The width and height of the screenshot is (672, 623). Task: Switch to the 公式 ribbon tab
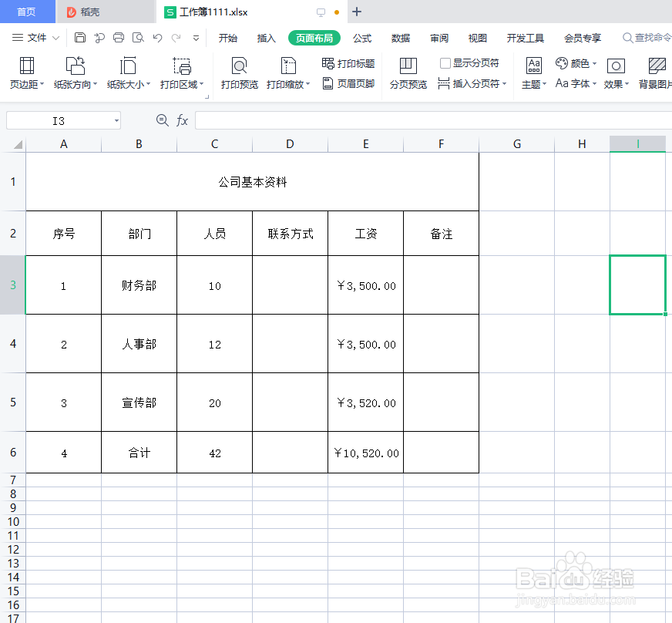(x=361, y=37)
